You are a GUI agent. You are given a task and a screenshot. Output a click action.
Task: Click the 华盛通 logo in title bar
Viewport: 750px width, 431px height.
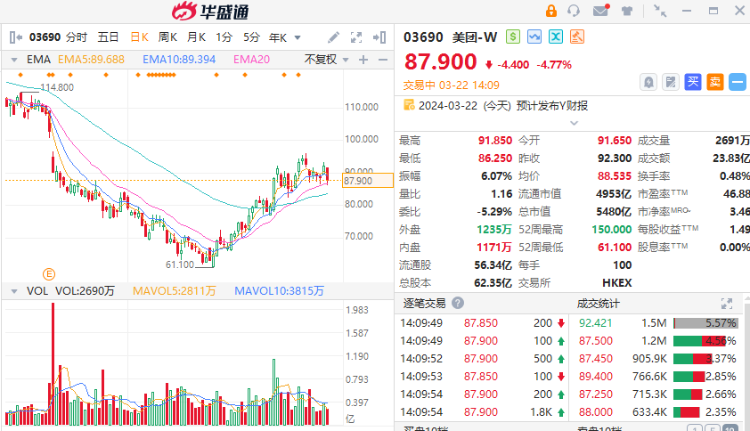click(x=210, y=11)
